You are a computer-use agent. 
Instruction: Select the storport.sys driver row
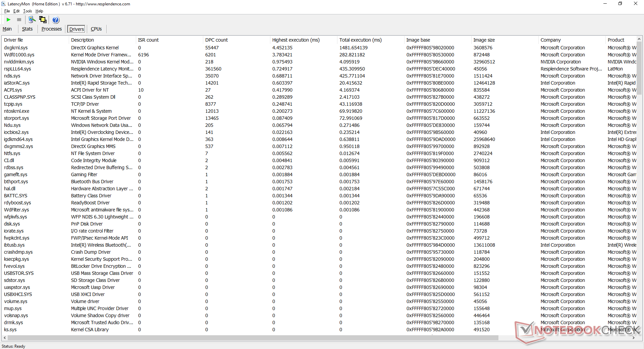[319, 118]
